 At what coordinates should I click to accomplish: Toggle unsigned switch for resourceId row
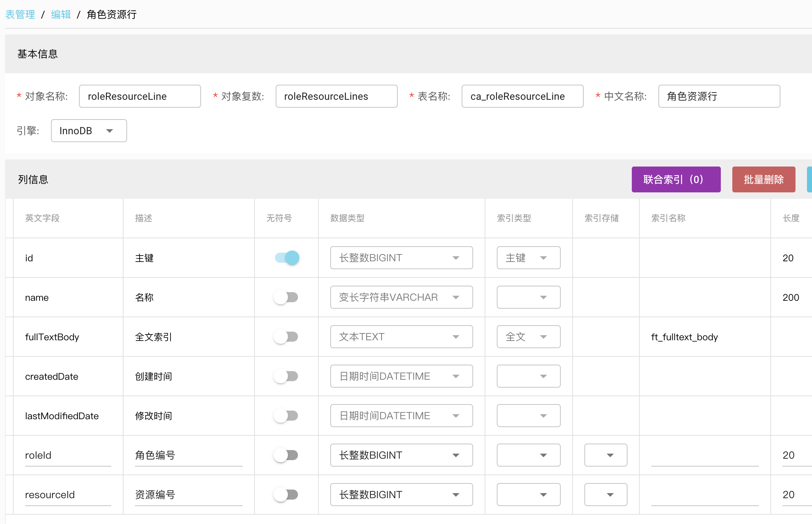pos(286,495)
